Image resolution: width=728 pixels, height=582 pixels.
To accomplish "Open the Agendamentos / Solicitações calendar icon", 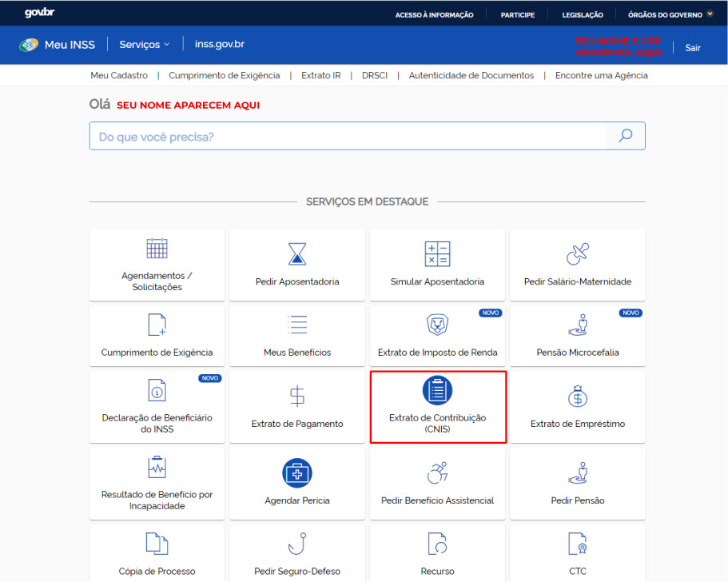I will pyautogui.click(x=157, y=248).
